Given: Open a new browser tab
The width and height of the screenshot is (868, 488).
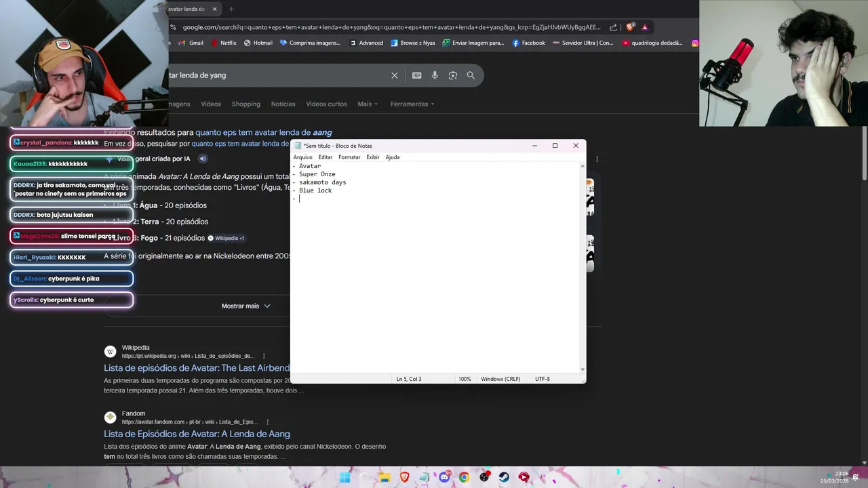Looking at the screenshot, I should (x=231, y=9).
